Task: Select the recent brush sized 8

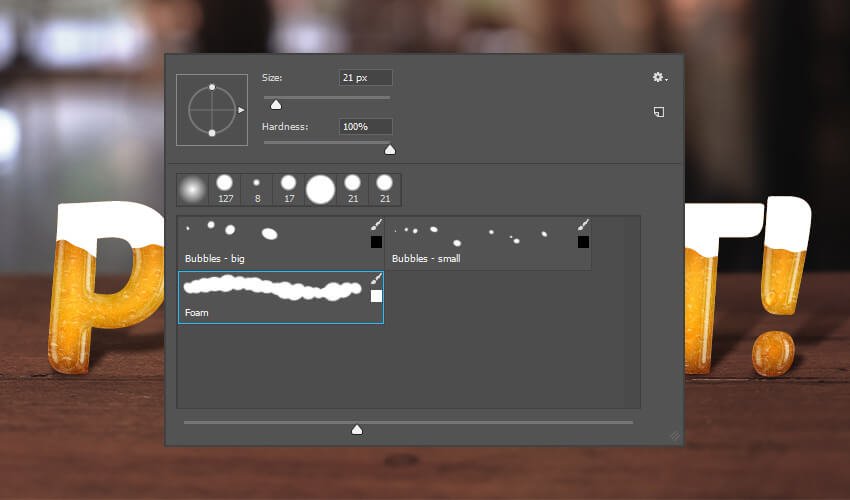Action: point(257,190)
